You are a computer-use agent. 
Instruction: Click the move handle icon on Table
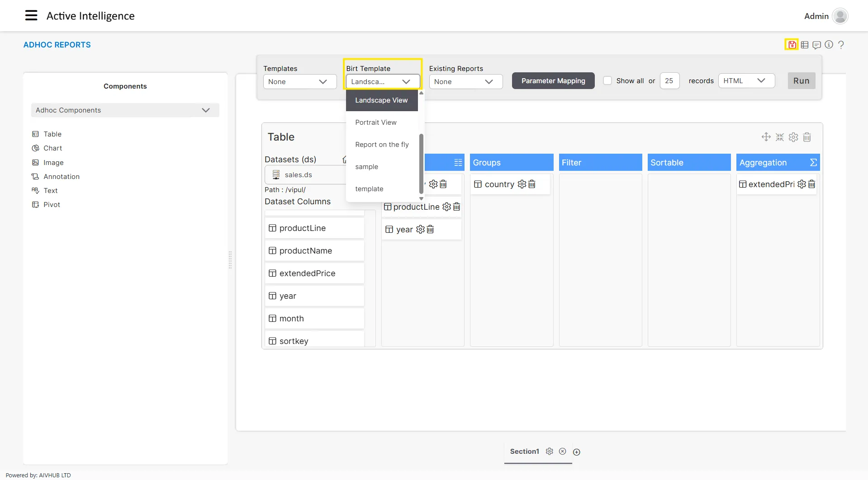click(x=766, y=137)
